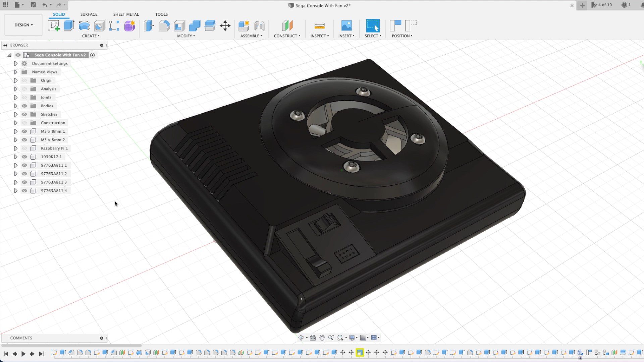This screenshot has height=362, width=644.
Task: Hide the Bodies folder in the browser
Action: coord(24,106)
